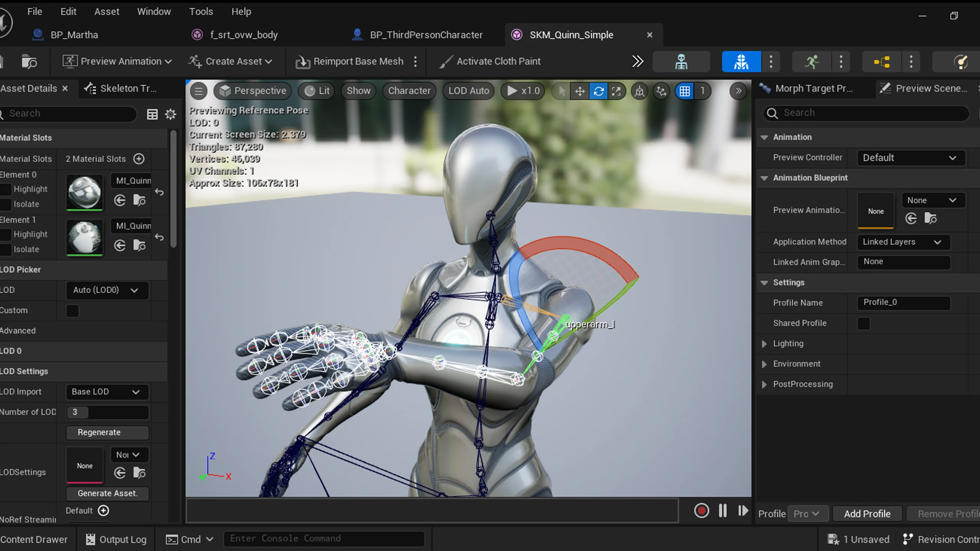
Task: Click the toolbar overflow double-chevron
Action: (637, 61)
